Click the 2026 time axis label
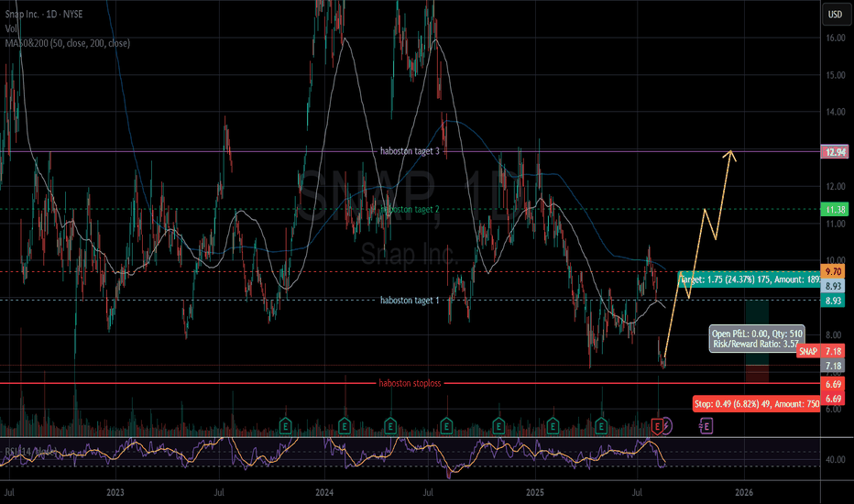The width and height of the screenshot is (854, 504). click(744, 493)
